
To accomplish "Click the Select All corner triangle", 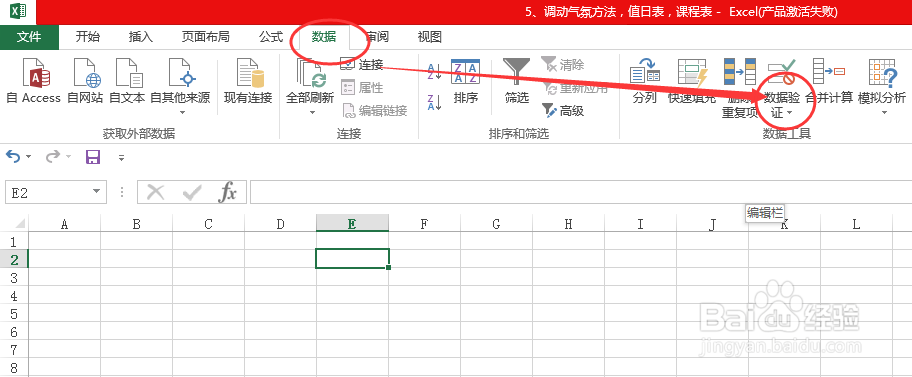I will point(19,224).
